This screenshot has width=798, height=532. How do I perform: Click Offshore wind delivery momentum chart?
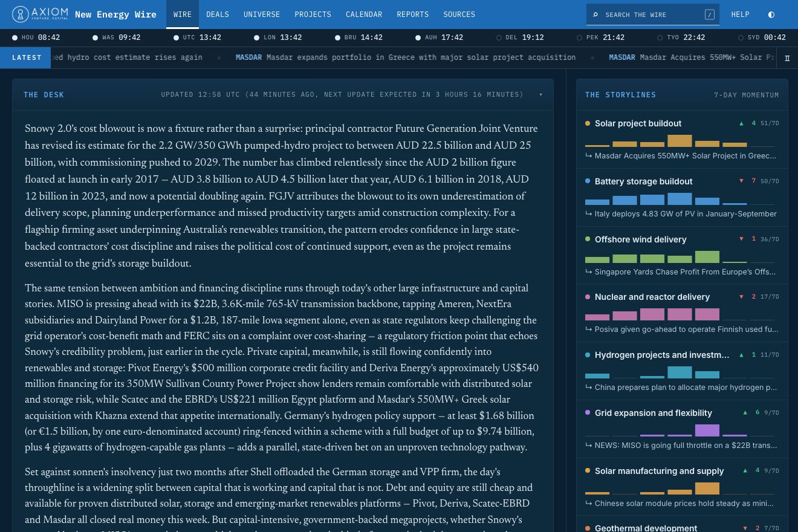click(x=680, y=256)
